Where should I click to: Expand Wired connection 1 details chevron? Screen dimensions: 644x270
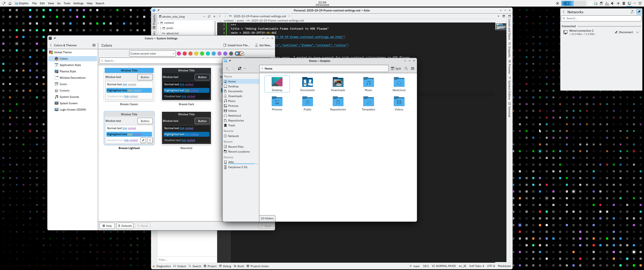click(x=637, y=32)
